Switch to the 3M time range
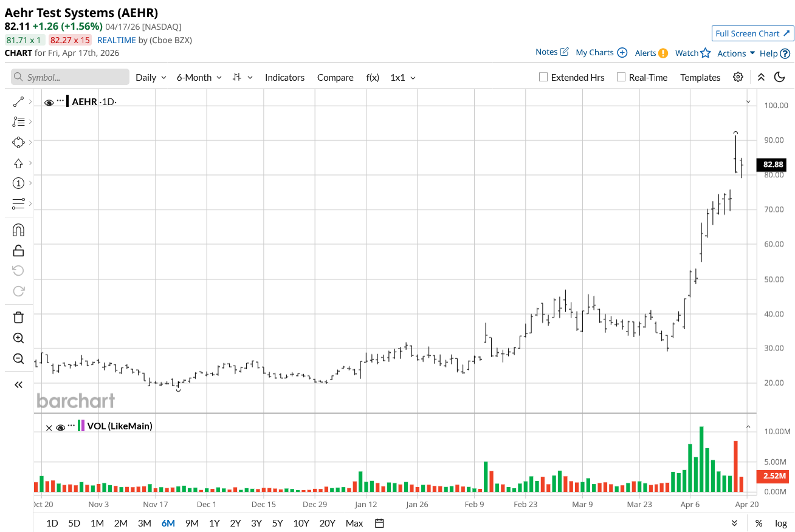Image resolution: width=795 pixels, height=532 pixels. [144, 523]
